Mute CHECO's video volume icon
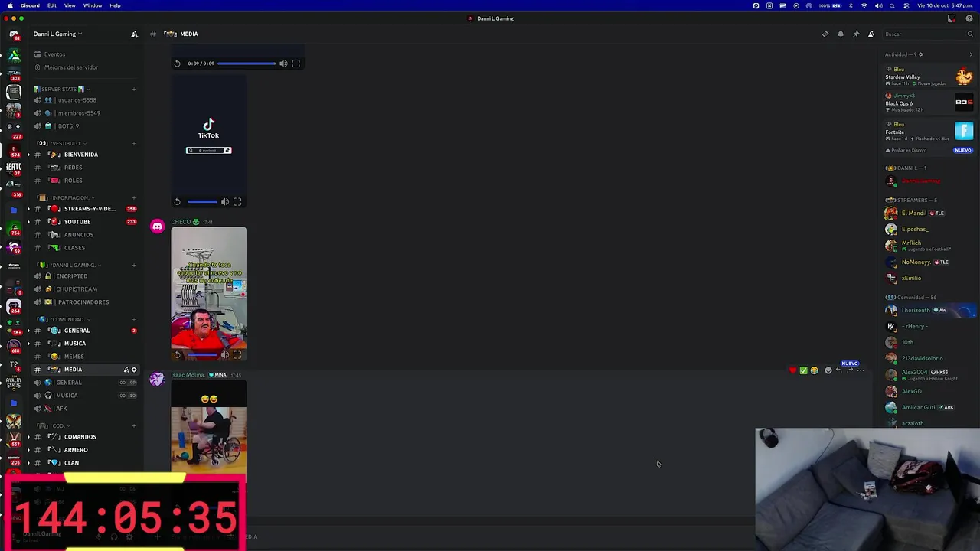 click(x=225, y=355)
